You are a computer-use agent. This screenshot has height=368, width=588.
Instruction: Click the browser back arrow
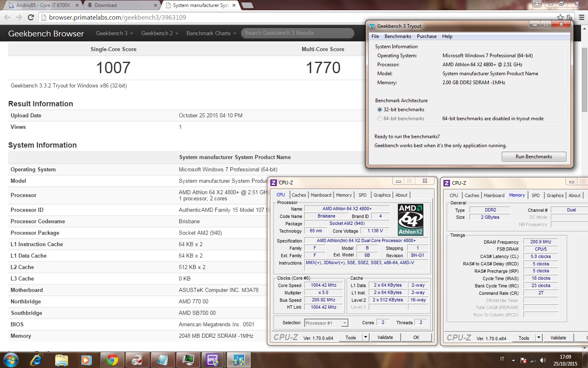coord(7,17)
